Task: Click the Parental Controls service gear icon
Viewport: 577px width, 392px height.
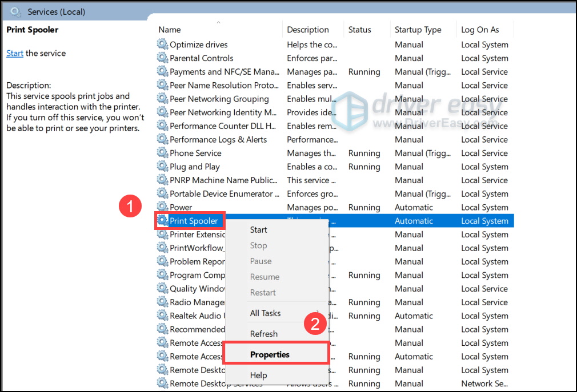Action: (162, 58)
